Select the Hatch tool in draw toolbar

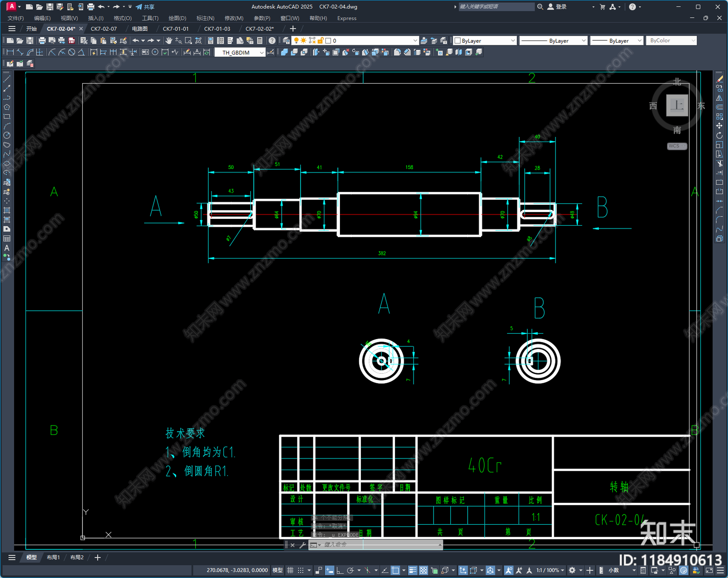7,210
